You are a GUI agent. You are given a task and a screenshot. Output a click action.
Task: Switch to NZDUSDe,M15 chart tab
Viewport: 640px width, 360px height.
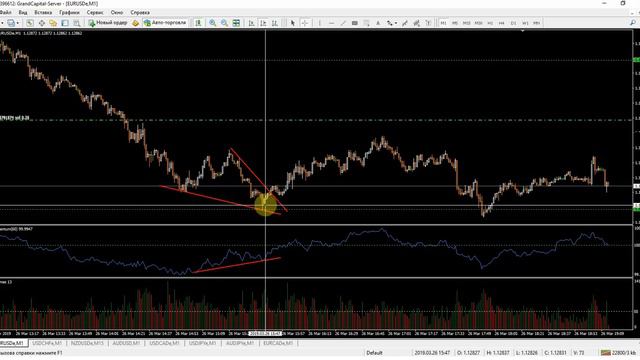[x=87, y=343]
